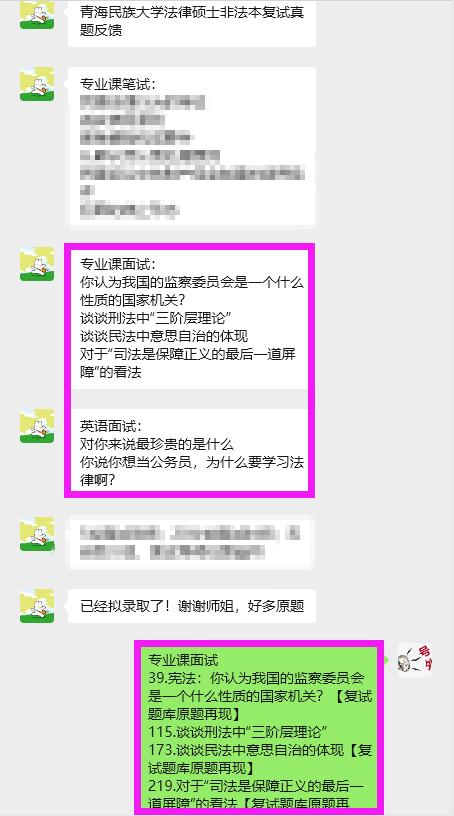Select 115.谈谈刑法中"三阶层理论" line
The width and height of the screenshot is (454, 816).
pos(237,732)
